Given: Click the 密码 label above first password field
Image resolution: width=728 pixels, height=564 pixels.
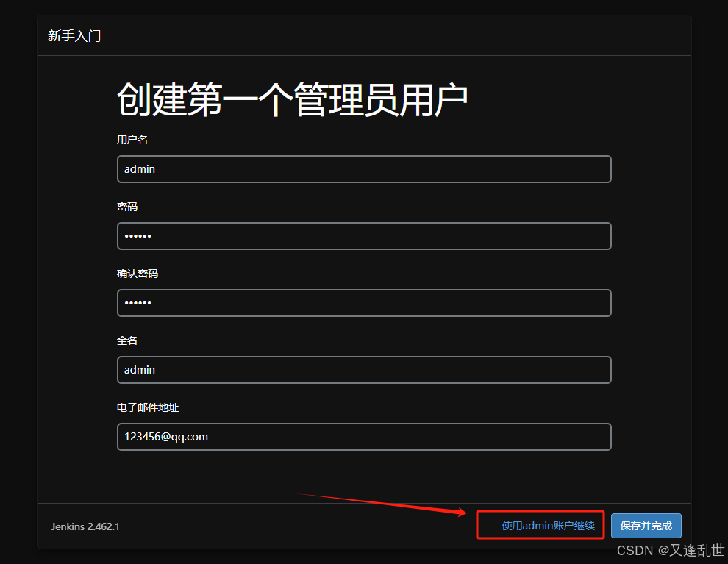Looking at the screenshot, I should point(126,207).
